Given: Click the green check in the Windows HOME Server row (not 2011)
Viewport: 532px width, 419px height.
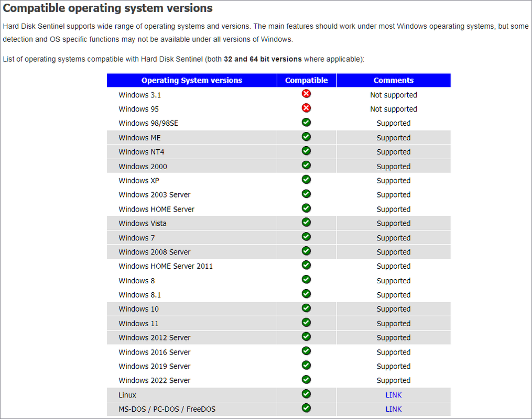Looking at the screenshot, I should click(x=307, y=208).
